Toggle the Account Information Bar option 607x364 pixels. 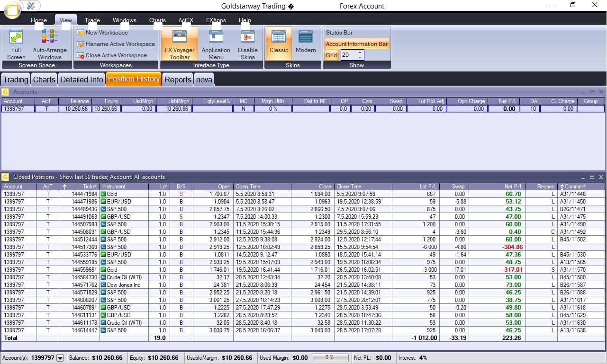click(x=357, y=44)
